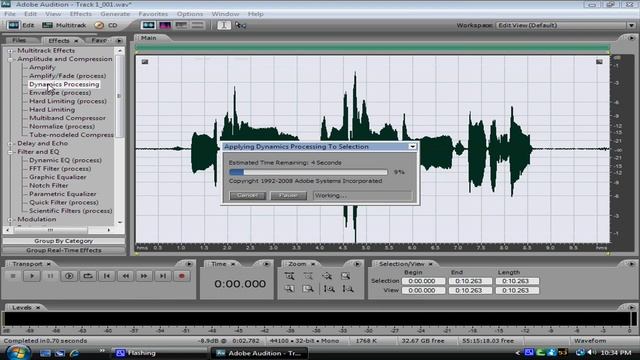Open Zoom panel options menu arrow
Screen dimensions: 640x360
point(357,264)
